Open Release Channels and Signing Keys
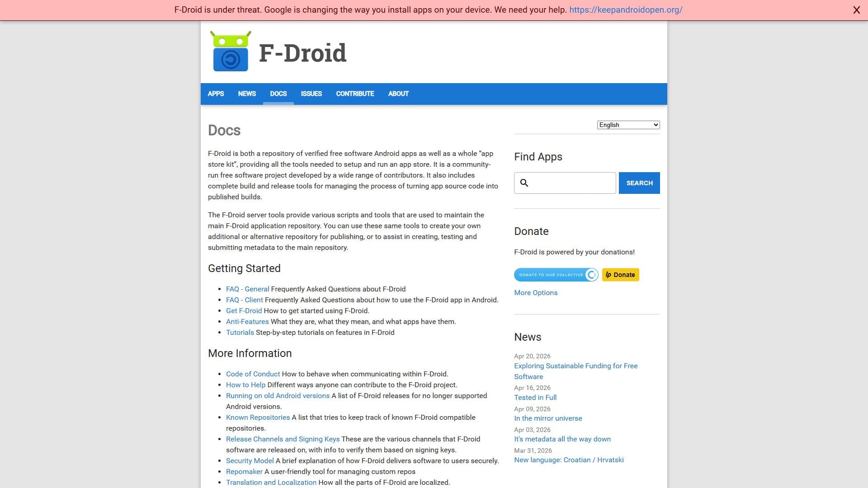This screenshot has height=488, width=868. 283,439
